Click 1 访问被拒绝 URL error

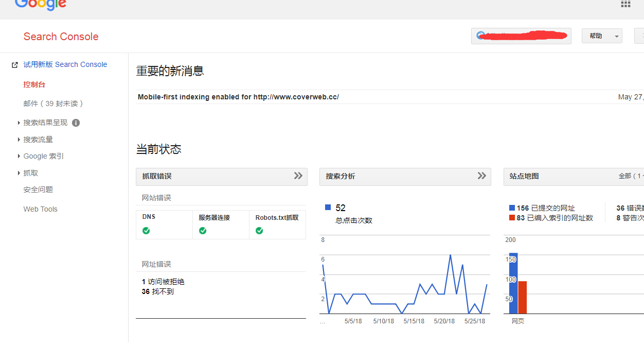(163, 282)
